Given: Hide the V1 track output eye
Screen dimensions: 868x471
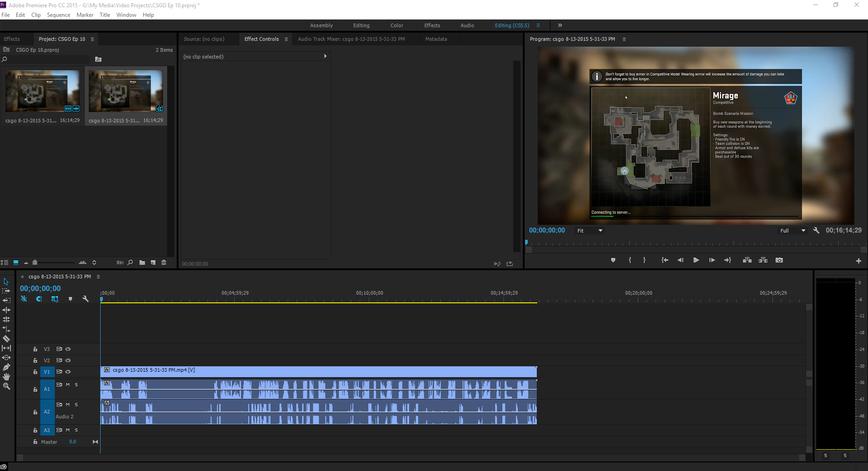Looking at the screenshot, I should (68, 372).
